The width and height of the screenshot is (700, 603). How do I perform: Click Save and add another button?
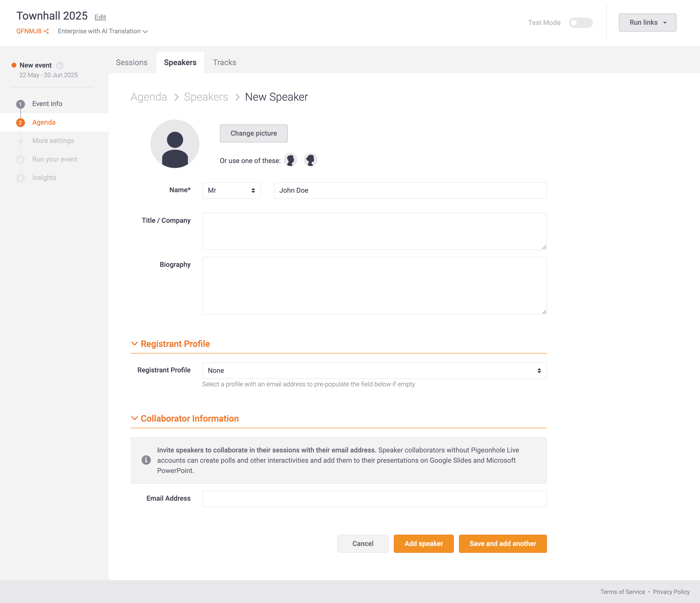click(x=503, y=544)
